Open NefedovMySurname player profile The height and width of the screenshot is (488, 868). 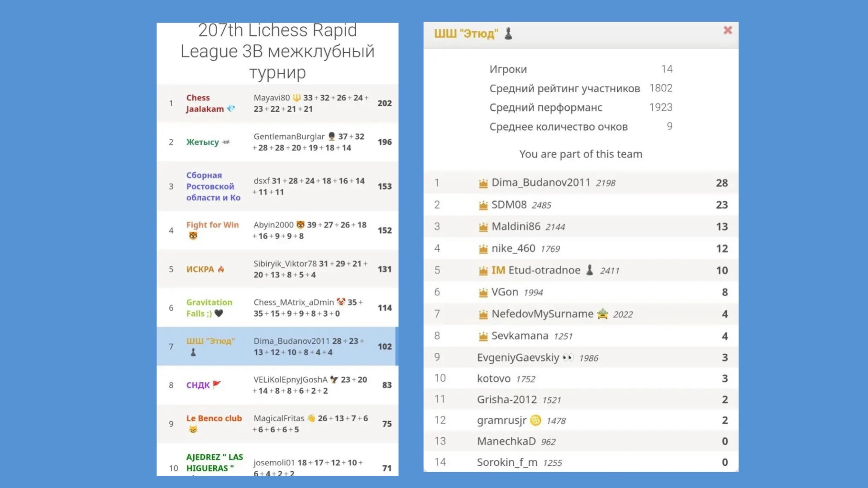point(542,313)
